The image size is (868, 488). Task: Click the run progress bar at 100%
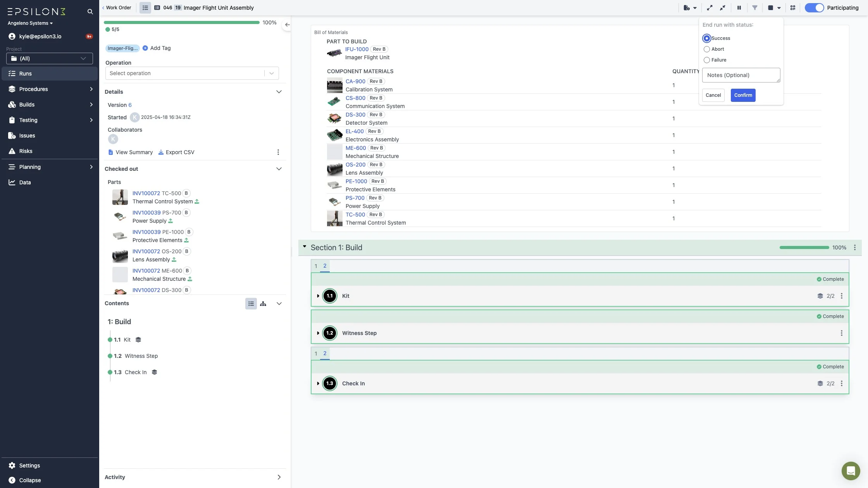(x=182, y=22)
